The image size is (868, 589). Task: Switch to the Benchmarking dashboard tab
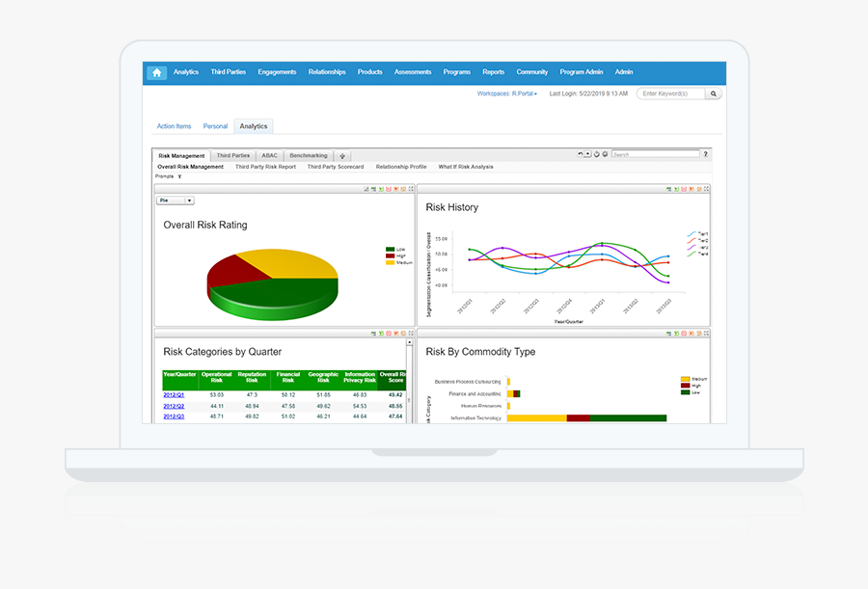tap(308, 155)
